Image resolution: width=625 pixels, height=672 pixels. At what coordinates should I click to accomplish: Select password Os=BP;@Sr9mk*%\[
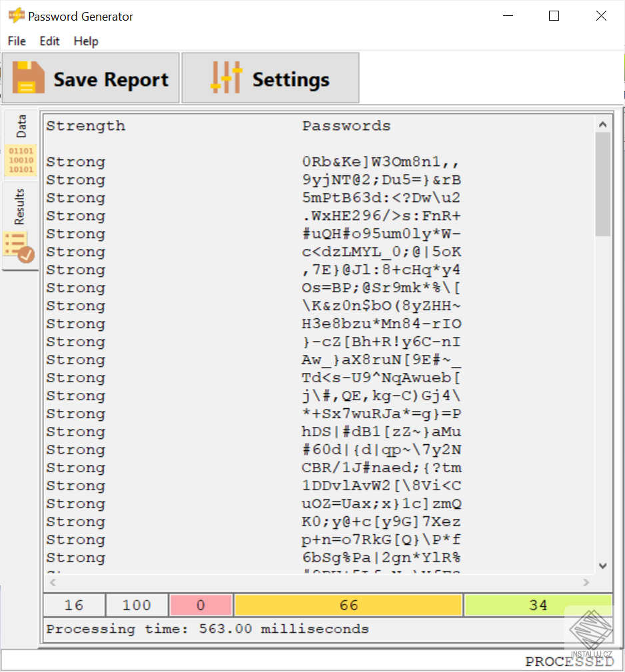pyautogui.click(x=381, y=288)
